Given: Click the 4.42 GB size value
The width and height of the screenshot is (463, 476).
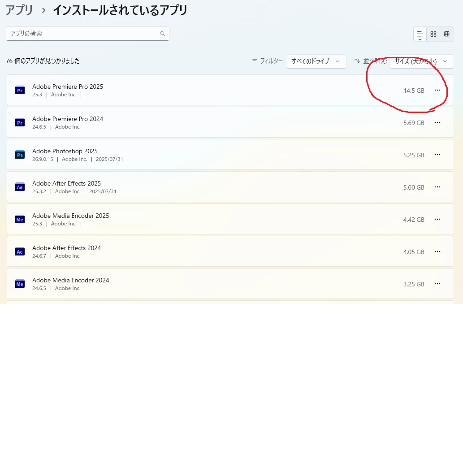Looking at the screenshot, I should [414, 220].
